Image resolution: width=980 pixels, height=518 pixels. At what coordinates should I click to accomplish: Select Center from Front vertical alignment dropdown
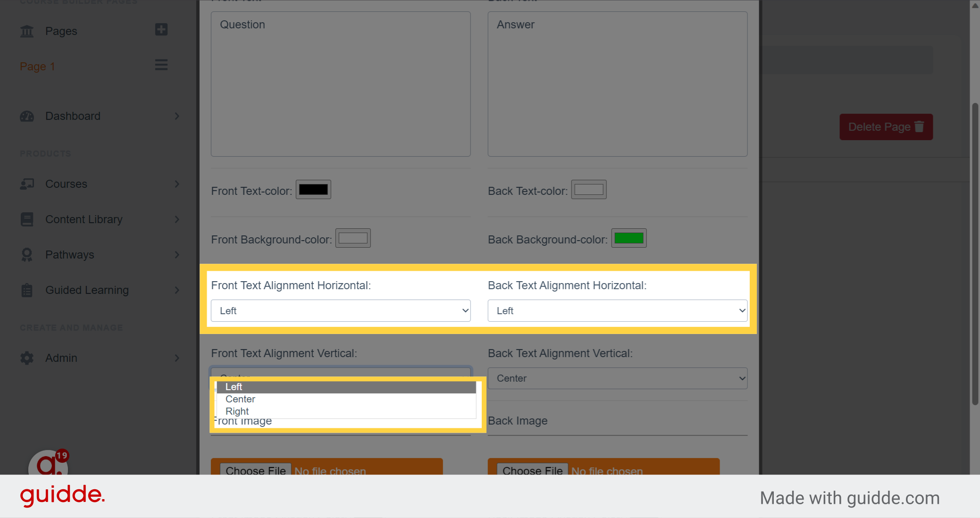tap(241, 399)
